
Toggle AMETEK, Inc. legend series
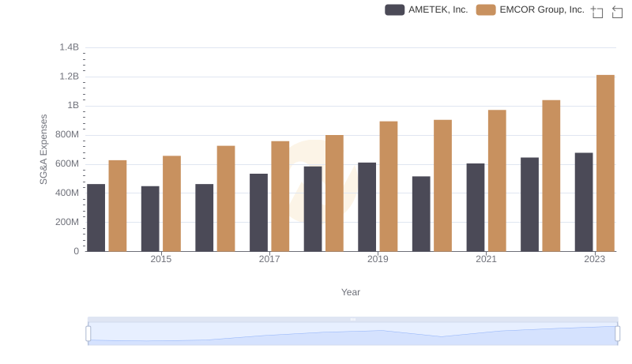pos(427,9)
